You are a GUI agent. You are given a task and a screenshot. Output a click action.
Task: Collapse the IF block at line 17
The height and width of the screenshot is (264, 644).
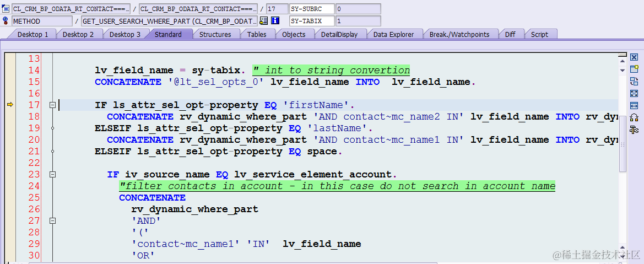coord(52,105)
